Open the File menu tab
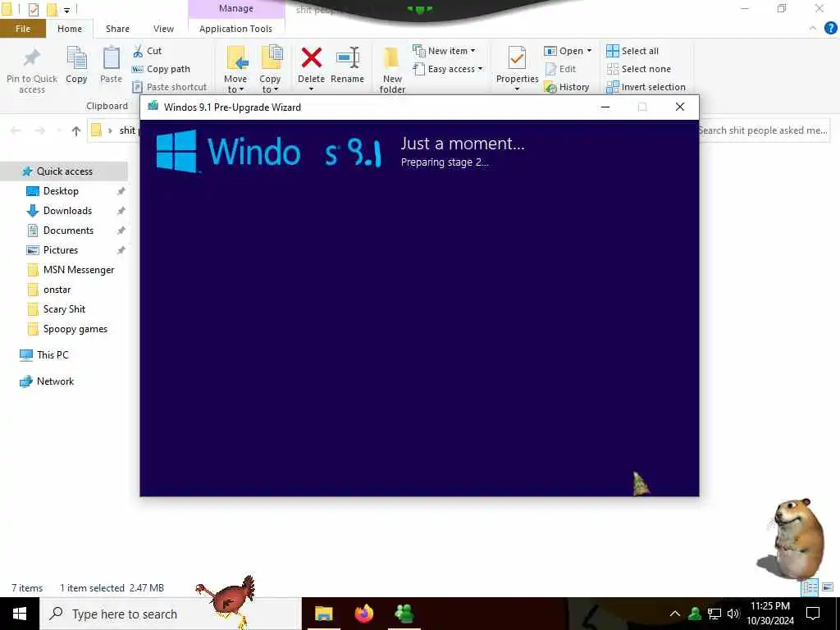The height and width of the screenshot is (630, 840). 22,29
